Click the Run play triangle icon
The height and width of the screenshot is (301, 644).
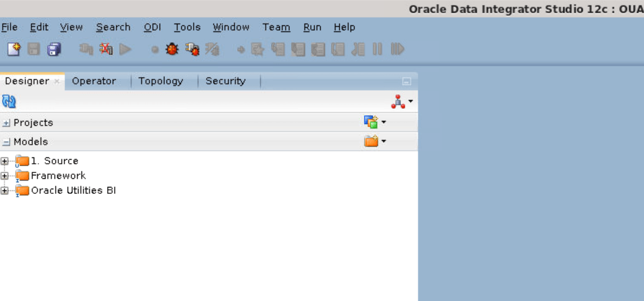click(x=125, y=50)
